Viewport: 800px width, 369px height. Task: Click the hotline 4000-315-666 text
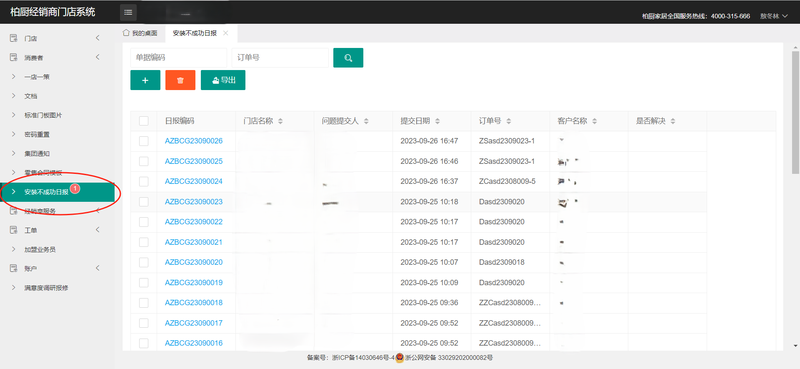point(731,16)
